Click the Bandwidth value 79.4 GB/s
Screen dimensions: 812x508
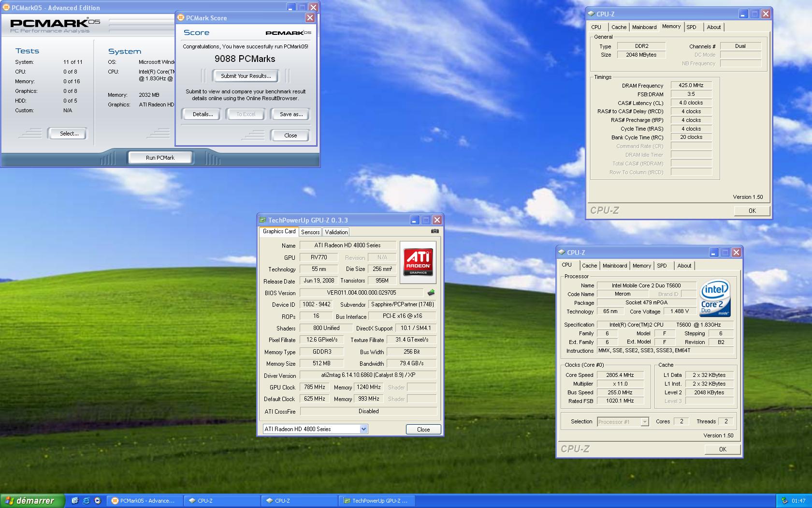(411, 364)
